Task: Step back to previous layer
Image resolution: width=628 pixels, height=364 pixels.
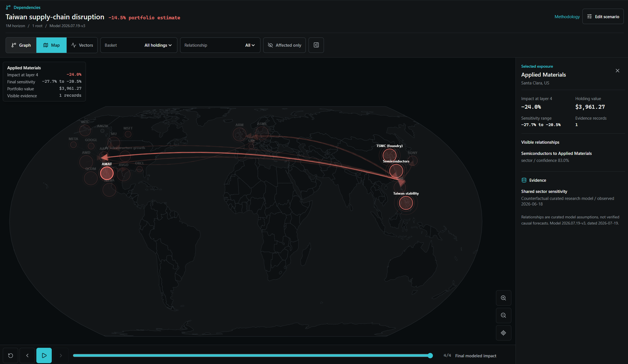Action: (27, 356)
